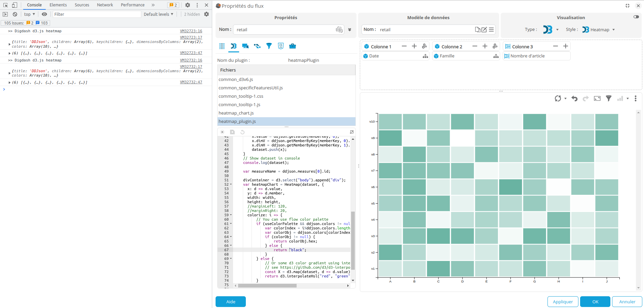Viewport: 644px width, 308px height.
Task: Switch to the Network tab in DevTools
Action: [105, 5]
